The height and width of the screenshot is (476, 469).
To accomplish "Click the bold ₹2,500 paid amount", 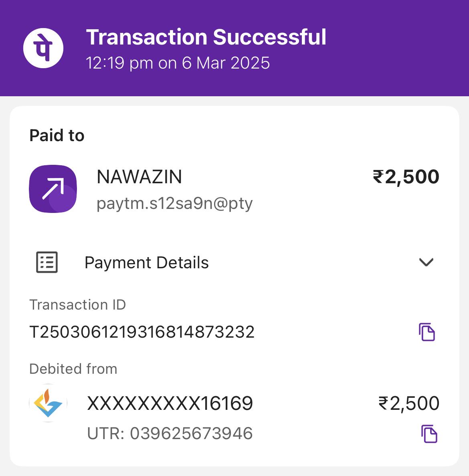I will (406, 177).
